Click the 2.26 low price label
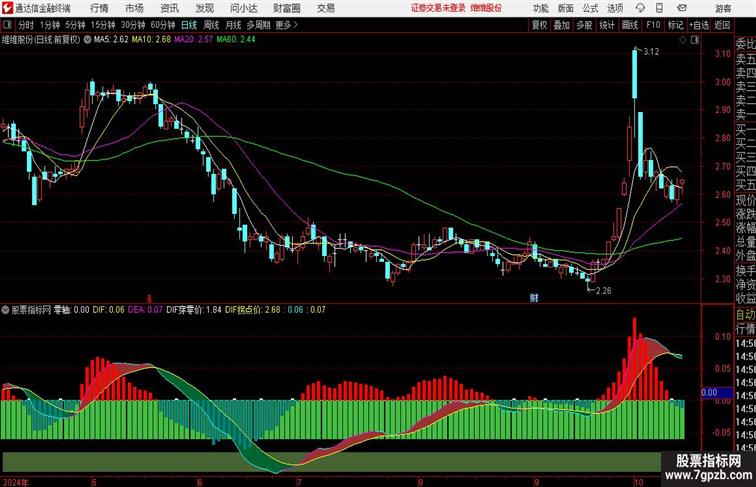This screenshot has height=487, width=756. (x=604, y=291)
